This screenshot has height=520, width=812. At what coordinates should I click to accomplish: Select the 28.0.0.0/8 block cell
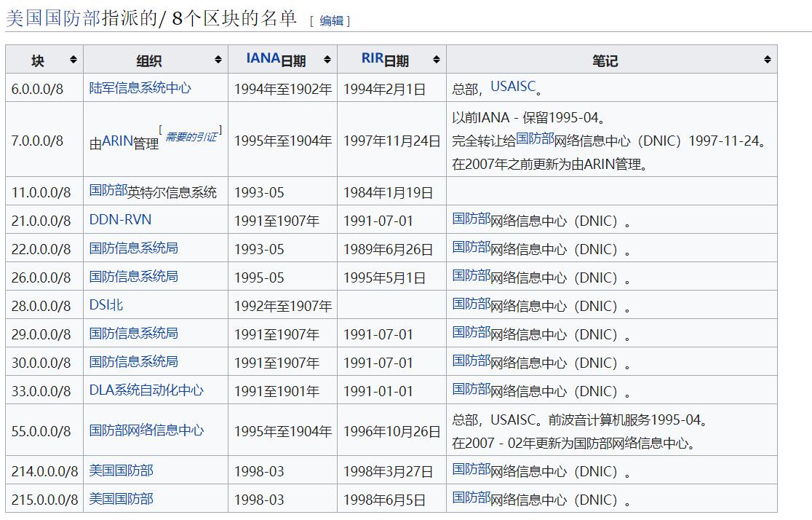(x=44, y=305)
